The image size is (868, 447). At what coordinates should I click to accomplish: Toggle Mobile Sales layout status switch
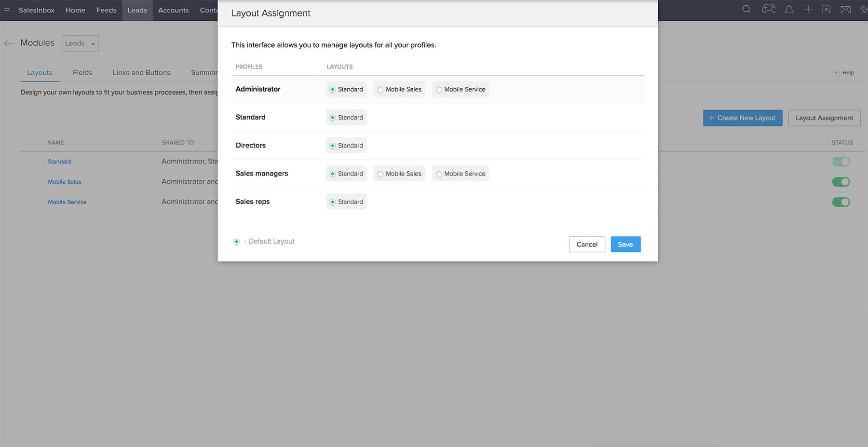pos(841,182)
